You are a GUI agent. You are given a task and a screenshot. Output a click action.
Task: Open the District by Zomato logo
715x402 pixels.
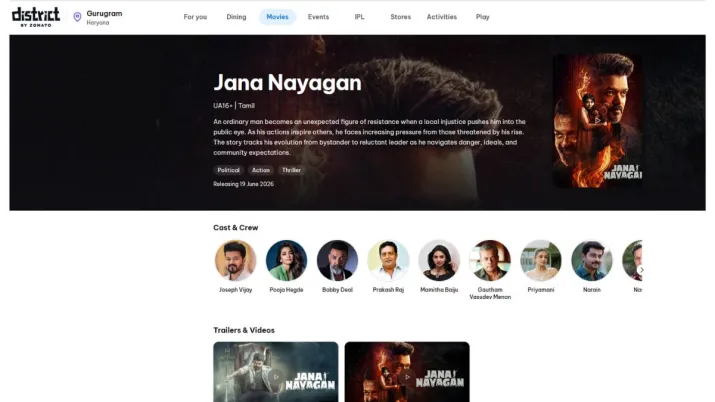[36, 17]
